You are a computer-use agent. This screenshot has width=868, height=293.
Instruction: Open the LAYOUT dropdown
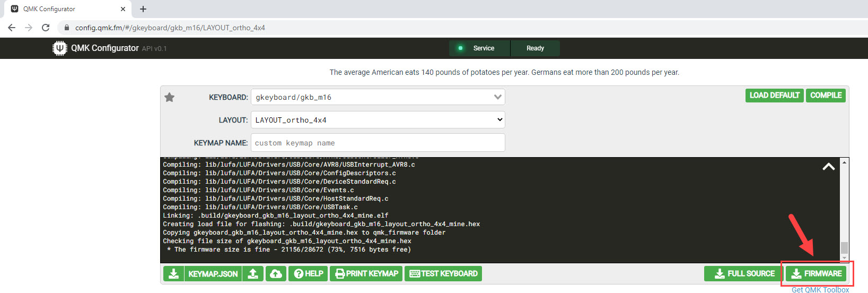(x=378, y=120)
